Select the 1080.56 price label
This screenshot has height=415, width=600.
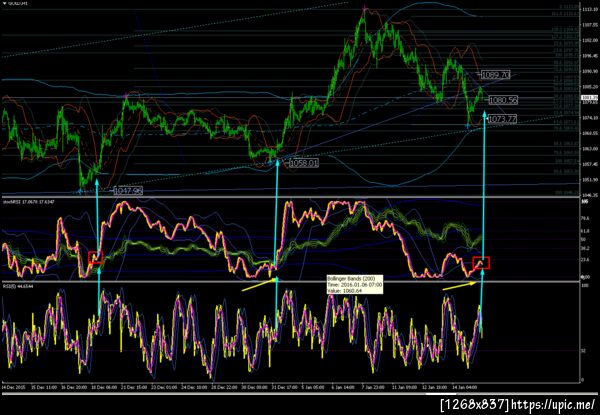[503, 100]
